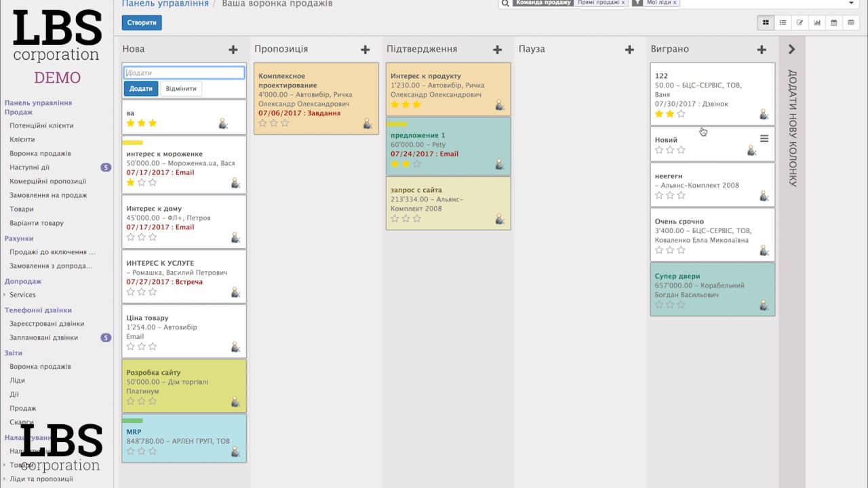
Task: Open Товари in the sidebar
Action: [x=22, y=209]
